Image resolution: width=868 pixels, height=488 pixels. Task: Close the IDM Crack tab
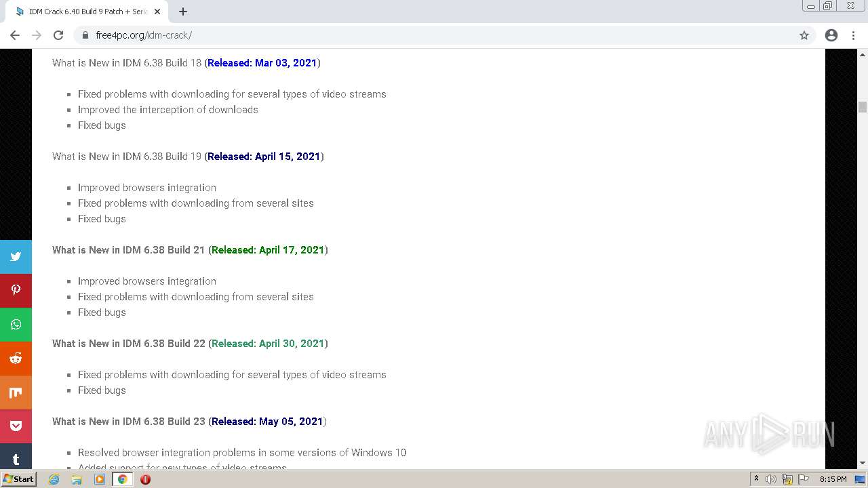click(x=157, y=12)
